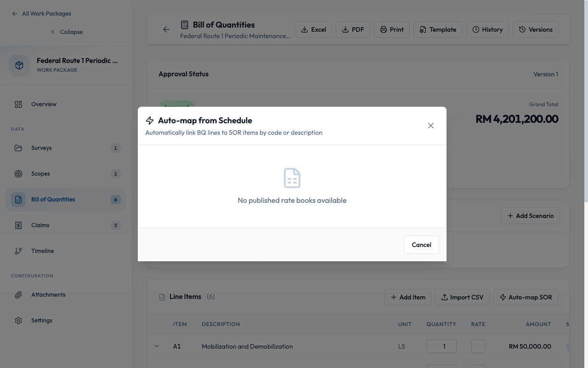The height and width of the screenshot is (368, 588).
Task: Select the Print icon
Action: (383, 29)
